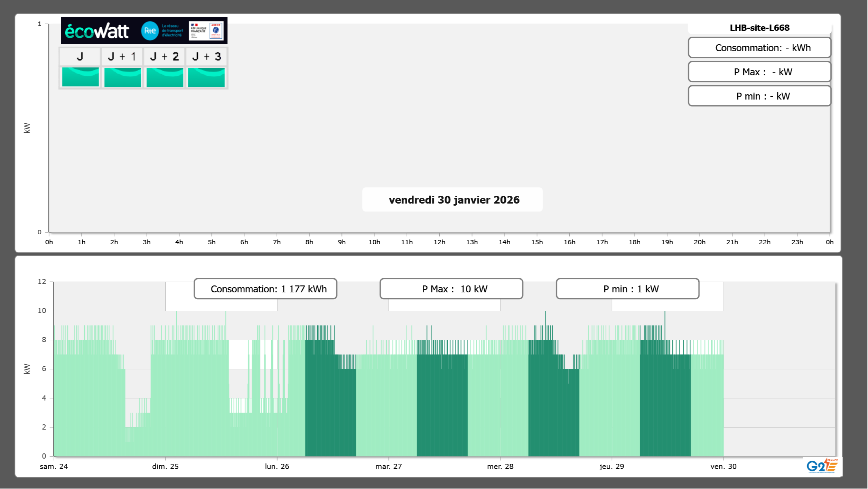Click the J + 3 header cell

coord(206,57)
